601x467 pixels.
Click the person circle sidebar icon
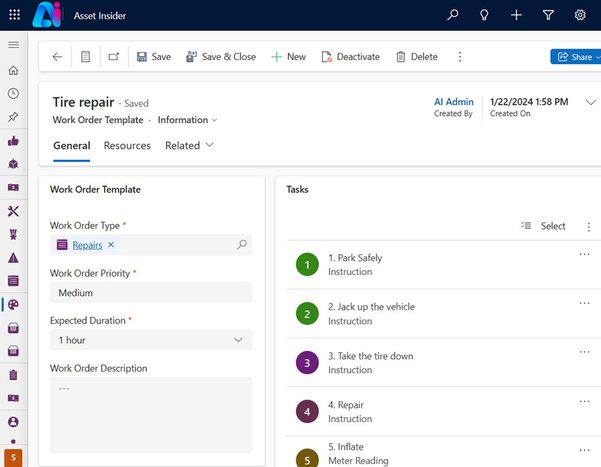pyautogui.click(x=13, y=422)
